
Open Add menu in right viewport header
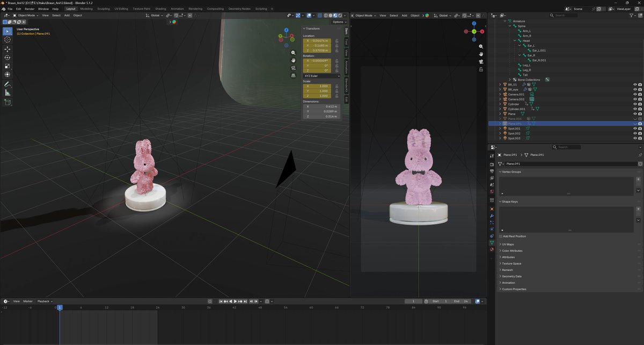coord(404,16)
